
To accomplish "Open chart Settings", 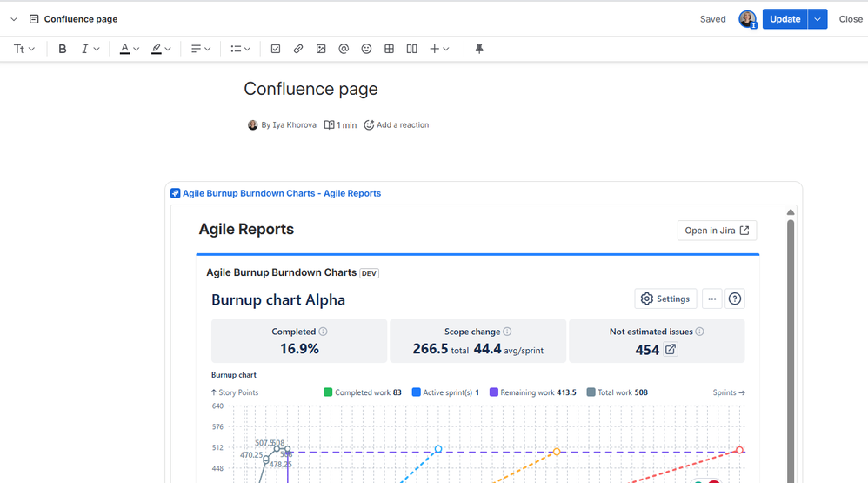I will pos(665,299).
